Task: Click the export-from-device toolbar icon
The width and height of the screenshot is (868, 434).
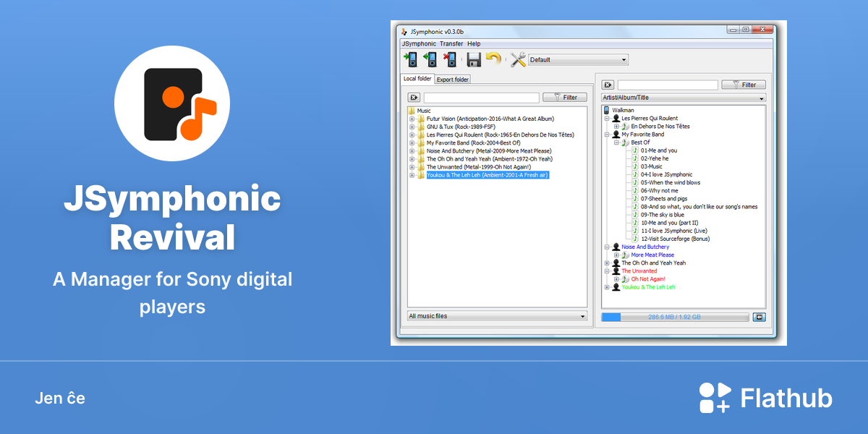Action: [x=430, y=60]
